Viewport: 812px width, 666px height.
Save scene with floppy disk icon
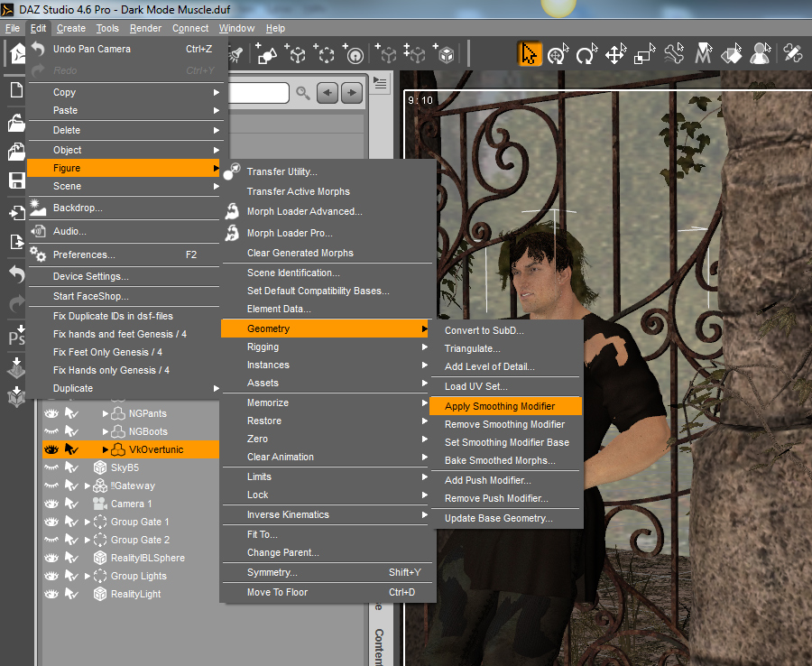pyautogui.click(x=16, y=180)
